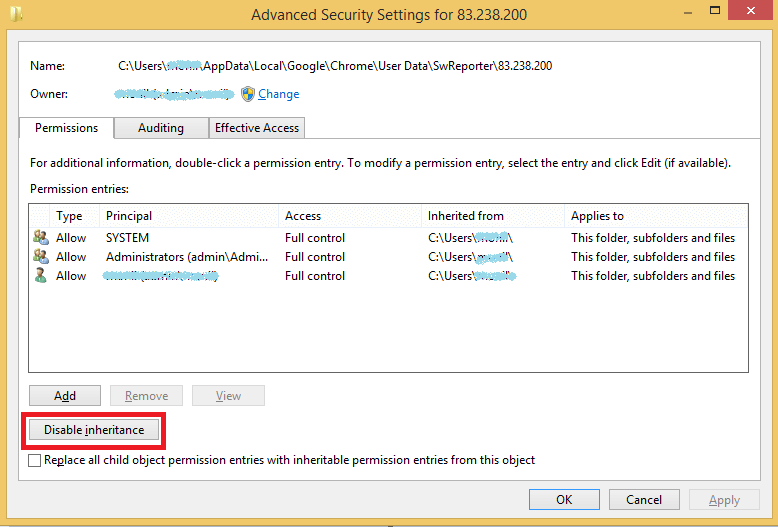Open the Auditing tab

(x=161, y=128)
